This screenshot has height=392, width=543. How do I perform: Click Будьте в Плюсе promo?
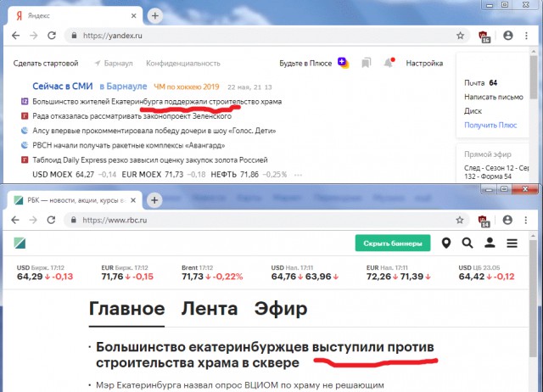314,63
